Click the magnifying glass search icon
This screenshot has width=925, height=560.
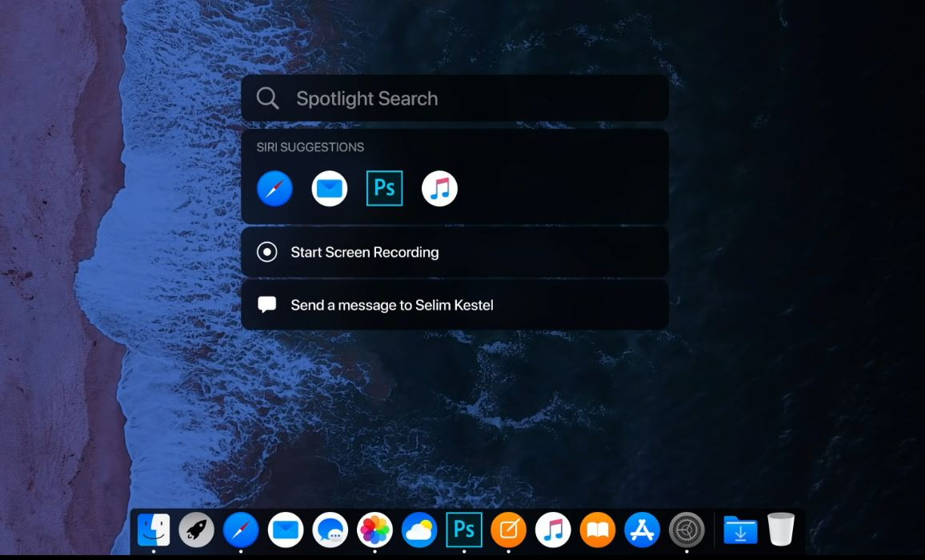(x=267, y=98)
